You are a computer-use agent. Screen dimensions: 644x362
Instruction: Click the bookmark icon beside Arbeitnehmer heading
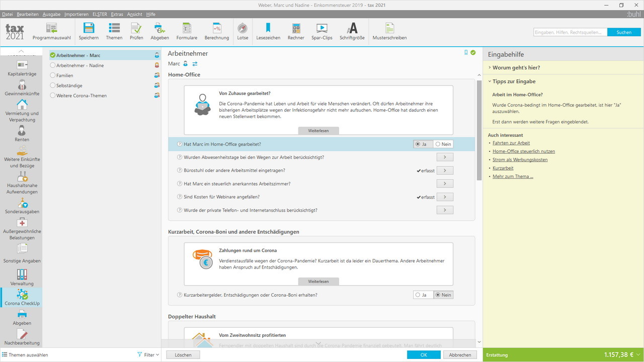466,52
